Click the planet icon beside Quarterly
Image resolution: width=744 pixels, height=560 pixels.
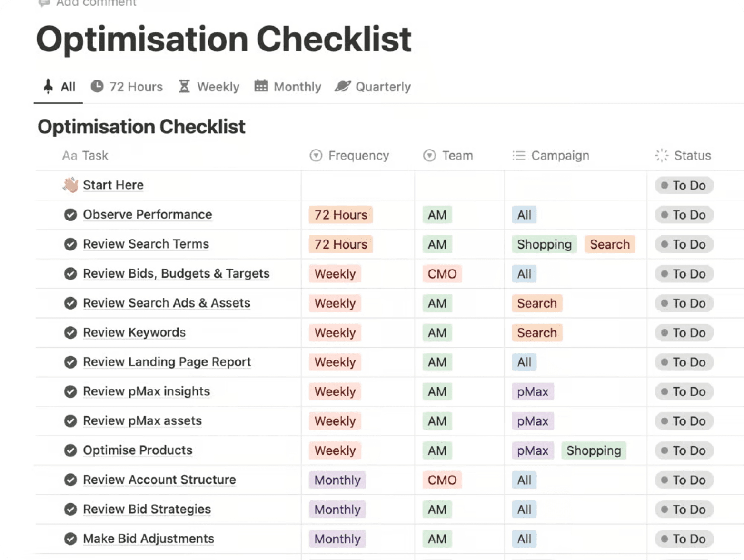pos(342,86)
